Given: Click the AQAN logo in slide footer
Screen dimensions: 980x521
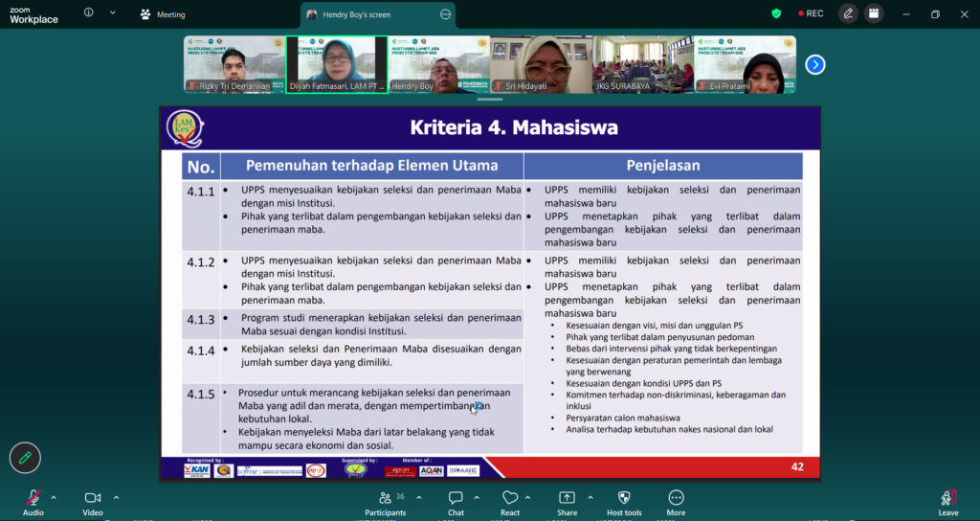Looking at the screenshot, I should pos(432,471).
